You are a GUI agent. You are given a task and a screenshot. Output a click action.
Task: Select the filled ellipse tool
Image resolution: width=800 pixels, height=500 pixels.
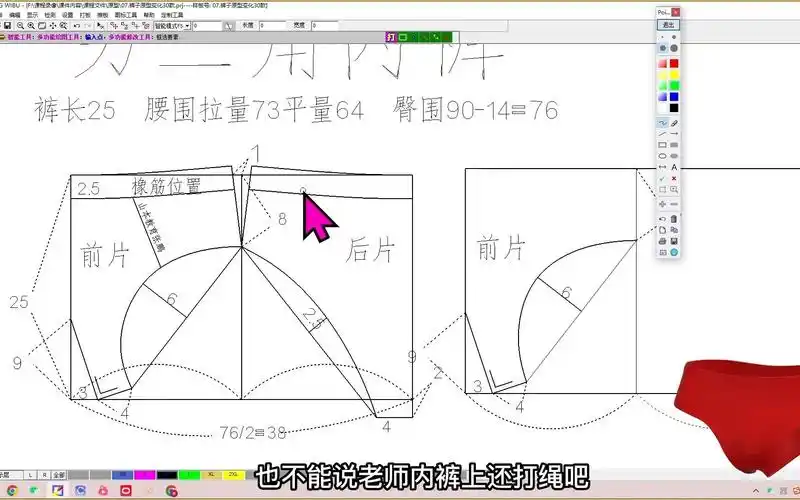click(x=674, y=156)
